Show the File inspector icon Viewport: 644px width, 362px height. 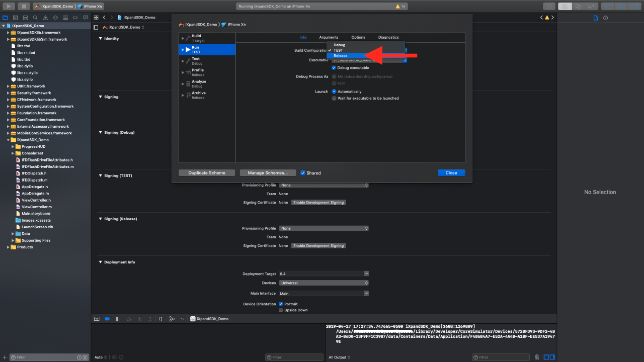596,18
